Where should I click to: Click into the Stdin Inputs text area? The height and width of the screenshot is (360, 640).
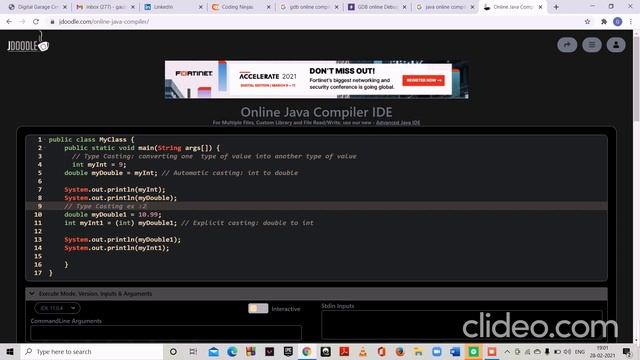[x=462, y=324]
